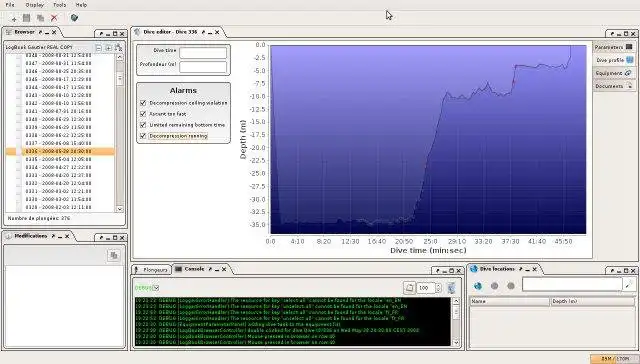Click the icon button in the Modifications panel
The width and height of the screenshot is (640, 364).
(113, 255)
